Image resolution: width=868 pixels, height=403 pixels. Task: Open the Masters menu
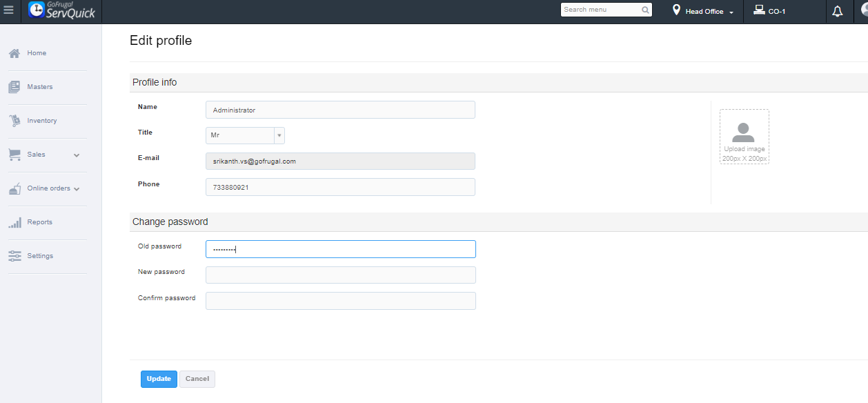point(40,87)
